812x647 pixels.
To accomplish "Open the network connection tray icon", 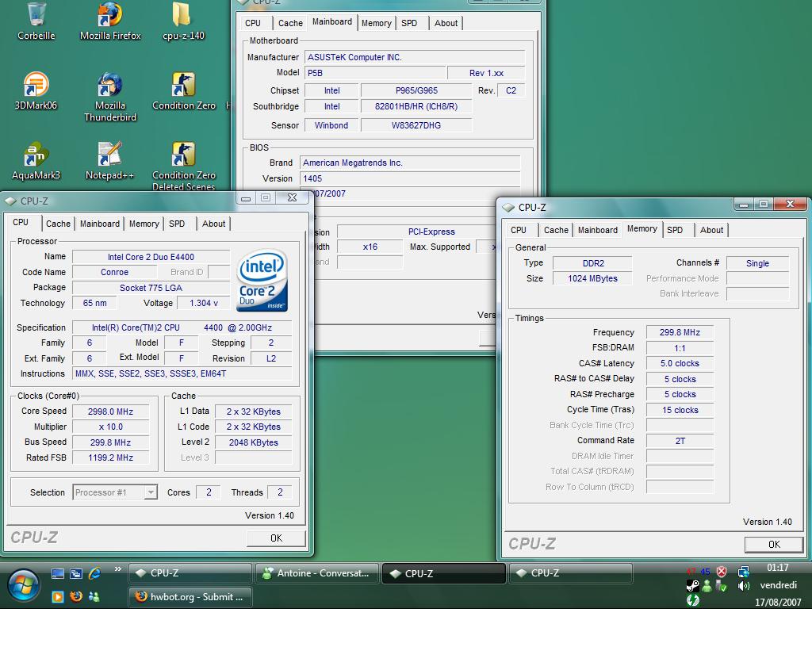I will tap(744, 572).
